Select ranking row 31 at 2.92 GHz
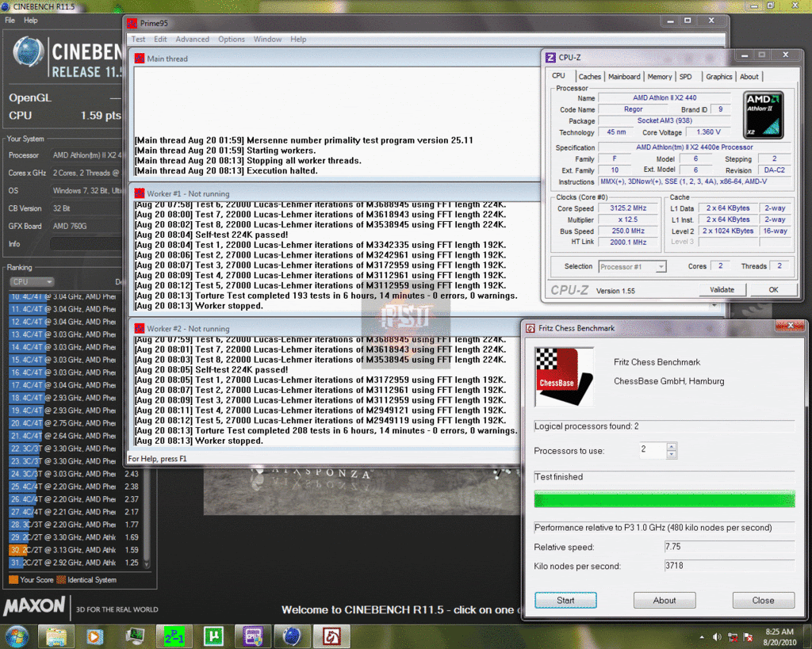 (75, 563)
